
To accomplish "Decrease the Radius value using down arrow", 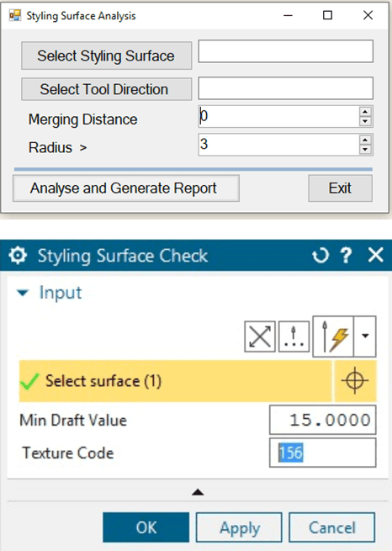I will (365, 150).
